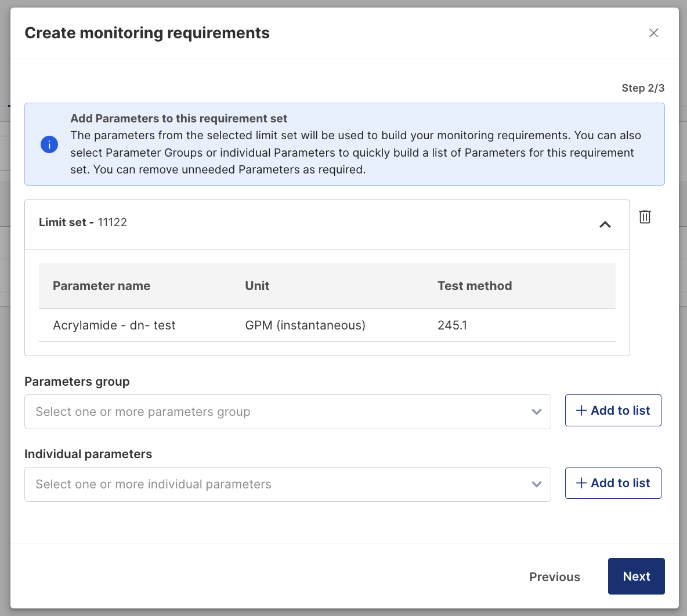Select the 245.1 test method cell
The height and width of the screenshot is (616, 687).
tap(452, 325)
